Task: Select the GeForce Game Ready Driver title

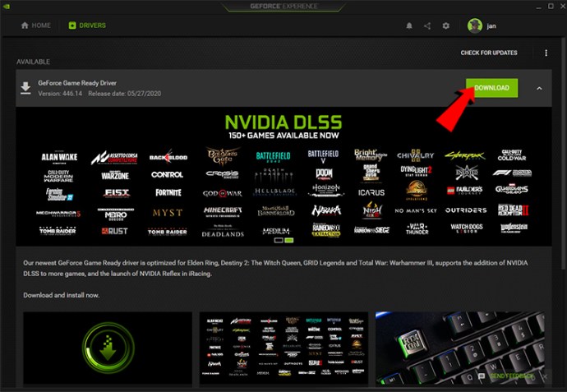Action: click(77, 83)
